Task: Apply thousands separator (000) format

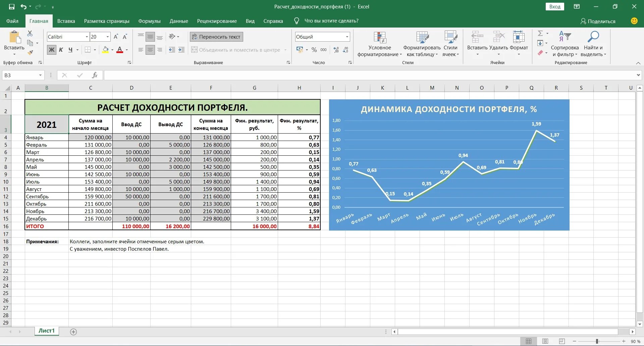Action: pos(323,50)
